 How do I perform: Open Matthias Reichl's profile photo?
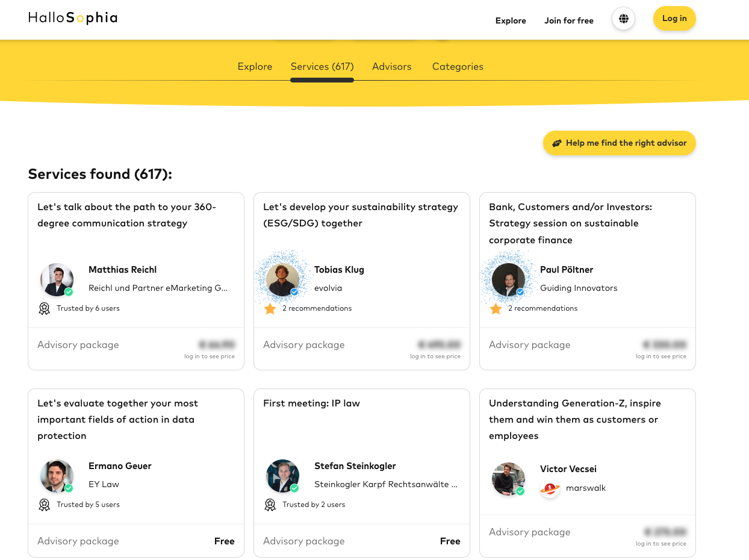point(57,279)
